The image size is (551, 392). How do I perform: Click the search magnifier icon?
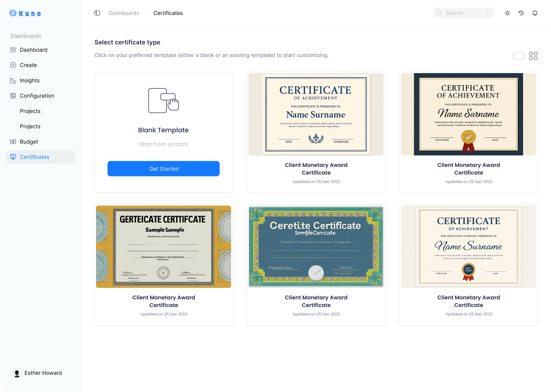pos(439,13)
